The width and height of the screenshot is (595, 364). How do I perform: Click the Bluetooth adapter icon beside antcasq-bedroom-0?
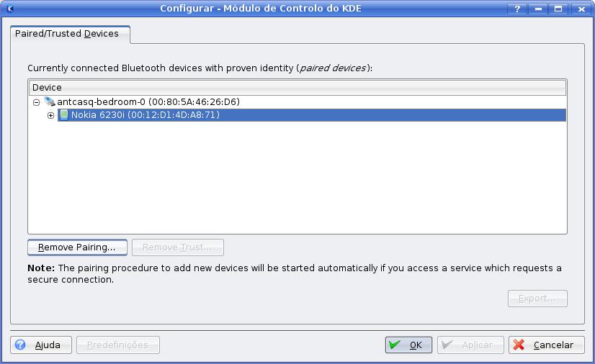[x=49, y=102]
